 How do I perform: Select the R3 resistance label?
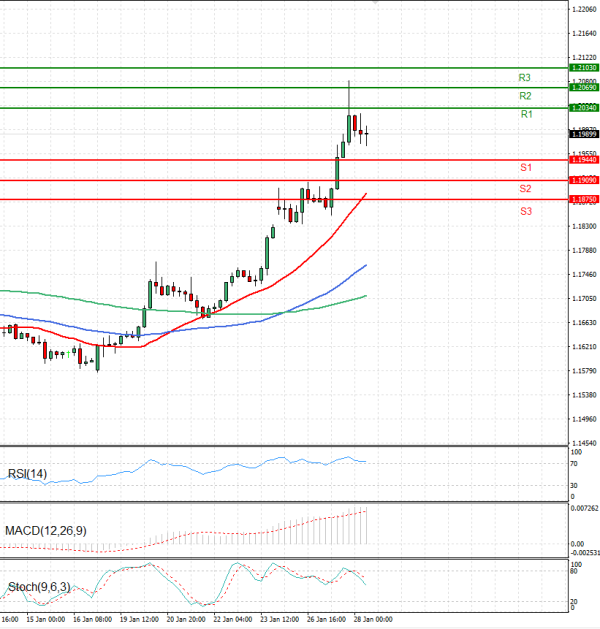pos(524,77)
